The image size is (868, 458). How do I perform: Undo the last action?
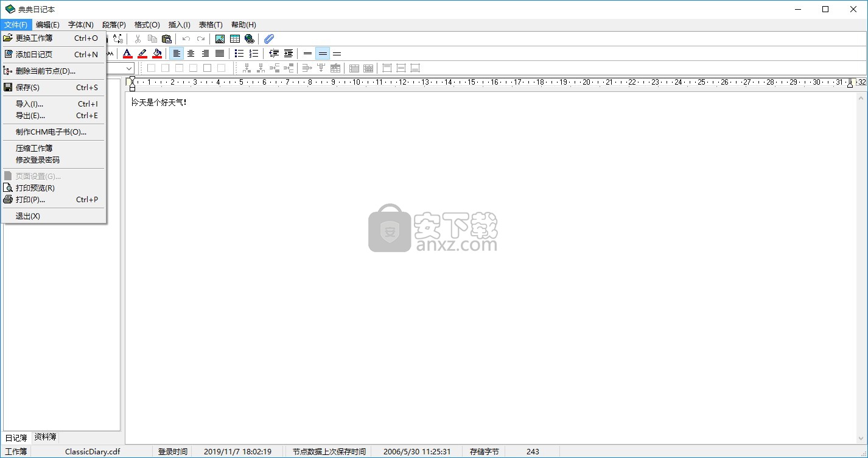tap(186, 38)
